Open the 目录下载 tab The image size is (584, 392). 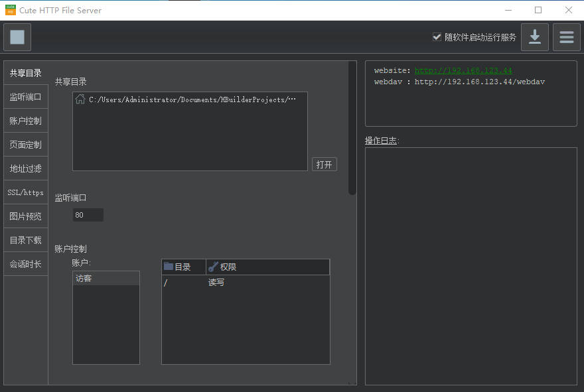click(26, 240)
